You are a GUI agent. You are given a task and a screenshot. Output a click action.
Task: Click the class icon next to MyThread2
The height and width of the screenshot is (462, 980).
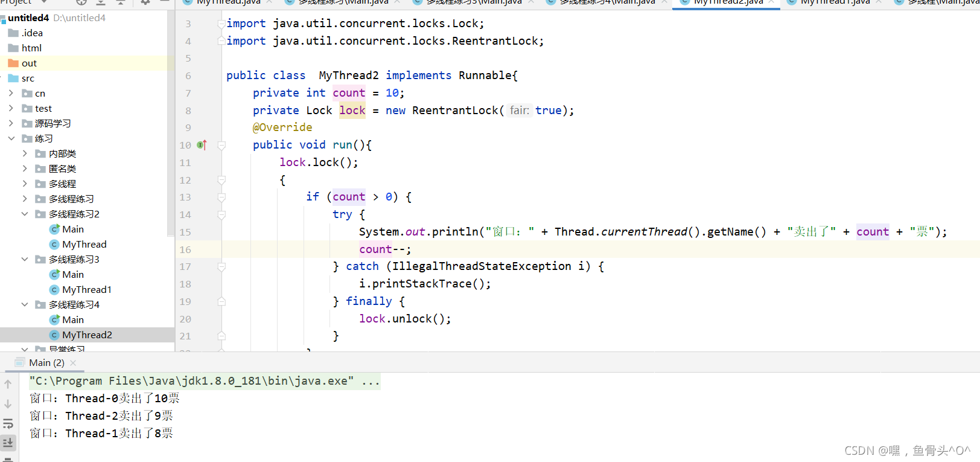(x=54, y=335)
